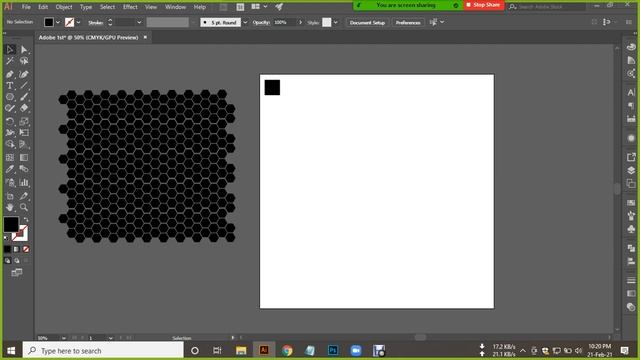
Task: Open stroke color dropdown in control bar
Action: click(x=78, y=22)
